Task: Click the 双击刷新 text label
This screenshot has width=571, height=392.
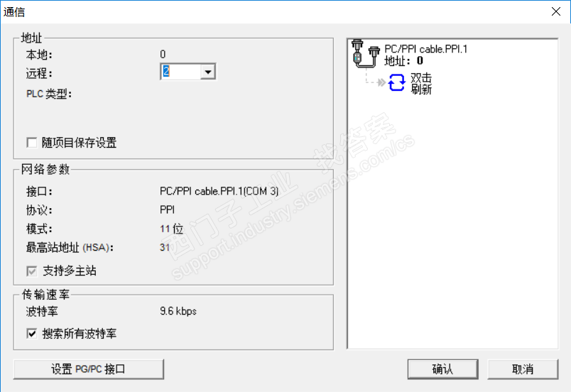Action: pyautogui.click(x=421, y=83)
